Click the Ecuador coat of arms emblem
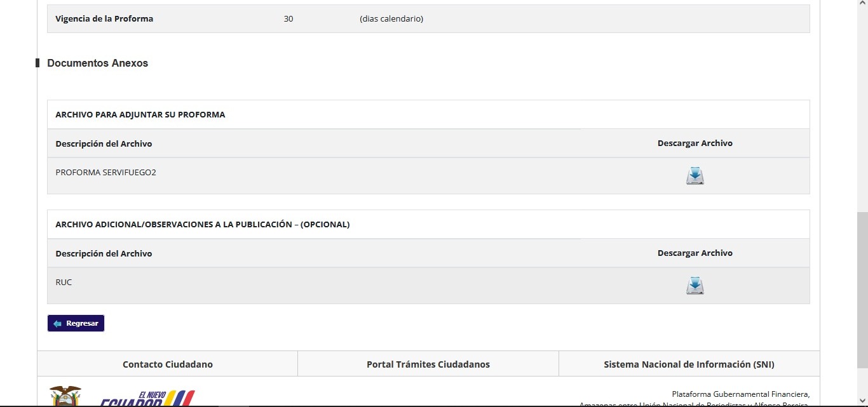868x407 pixels. click(x=65, y=396)
